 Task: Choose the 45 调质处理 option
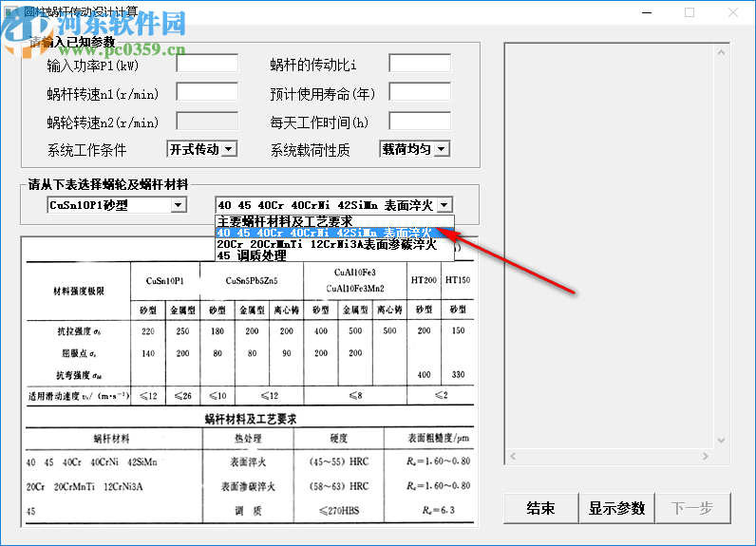tap(334, 255)
